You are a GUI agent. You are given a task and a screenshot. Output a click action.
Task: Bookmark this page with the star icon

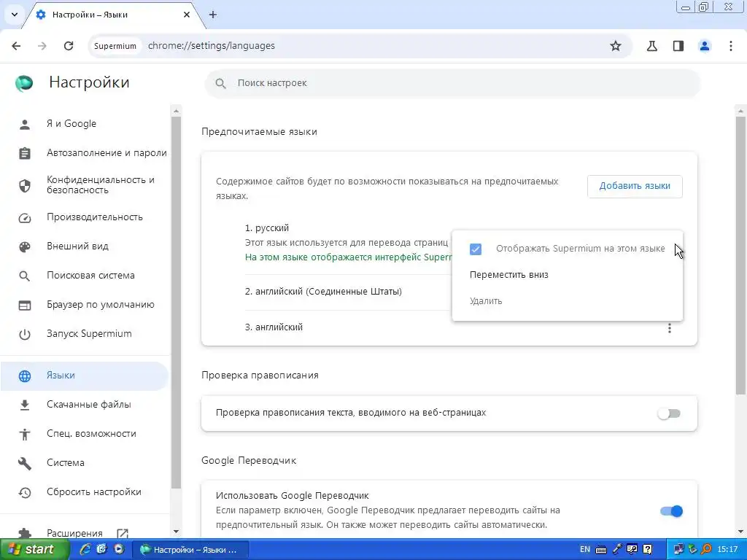(616, 46)
